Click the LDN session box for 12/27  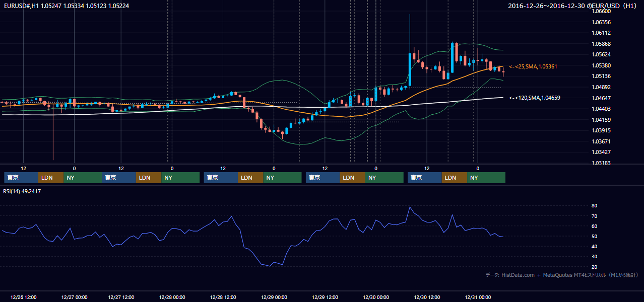pyautogui.click(x=149, y=178)
